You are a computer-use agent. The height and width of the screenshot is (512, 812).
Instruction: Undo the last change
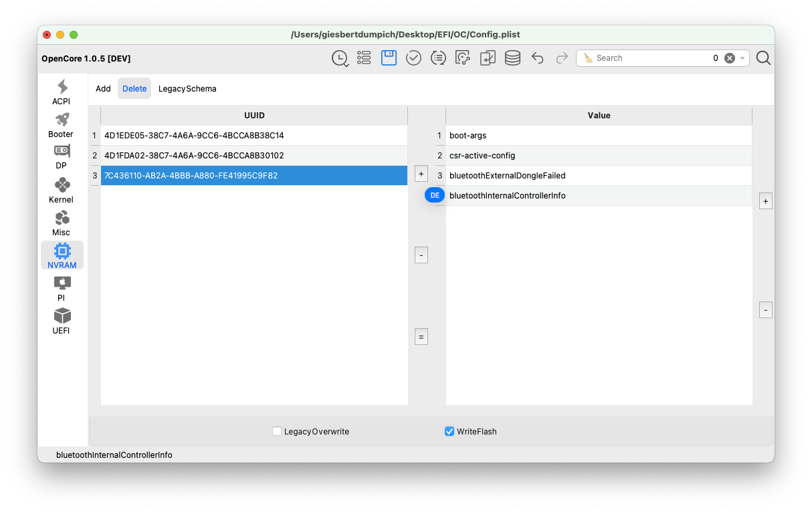coord(537,58)
